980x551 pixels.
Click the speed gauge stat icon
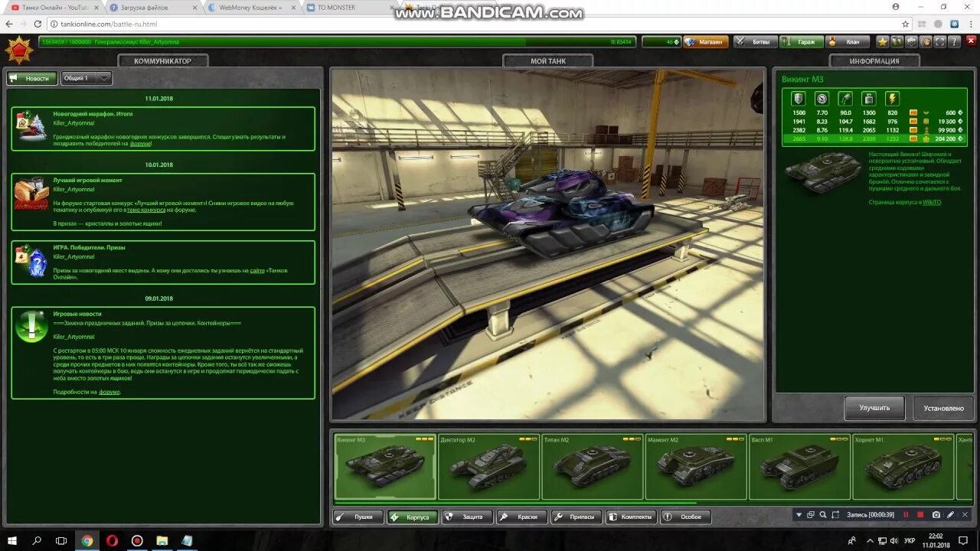[x=822, y=99]
